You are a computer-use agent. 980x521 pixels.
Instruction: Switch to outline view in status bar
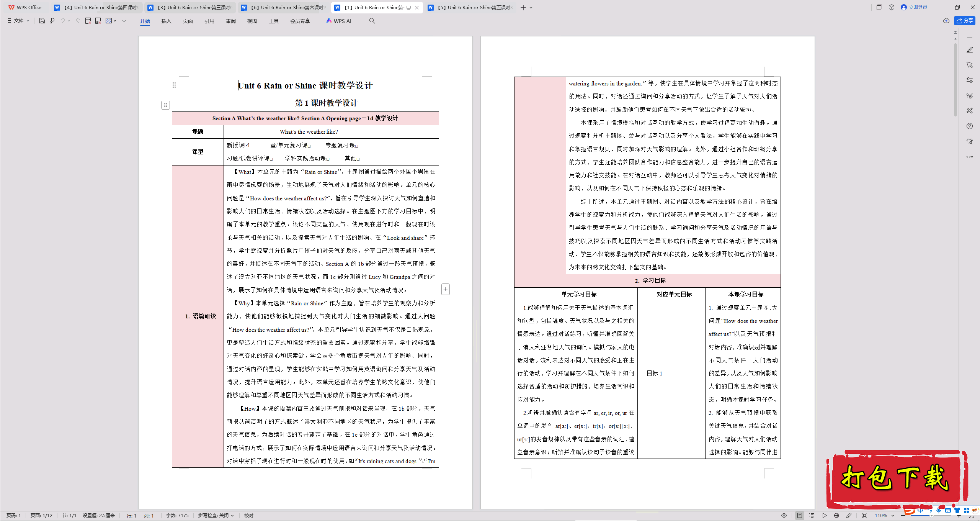click(812, 516)
